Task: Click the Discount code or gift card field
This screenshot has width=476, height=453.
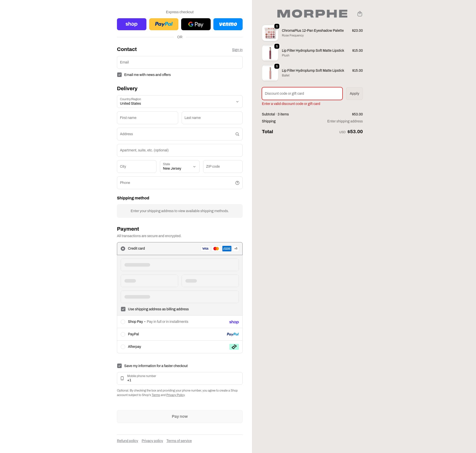Action: [302, 93]
